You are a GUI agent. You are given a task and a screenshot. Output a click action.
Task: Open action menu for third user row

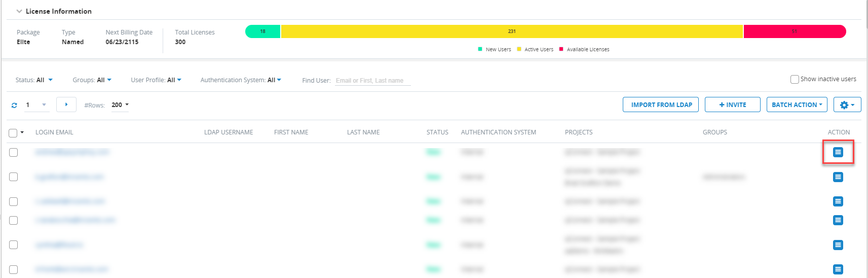[838, 201]
